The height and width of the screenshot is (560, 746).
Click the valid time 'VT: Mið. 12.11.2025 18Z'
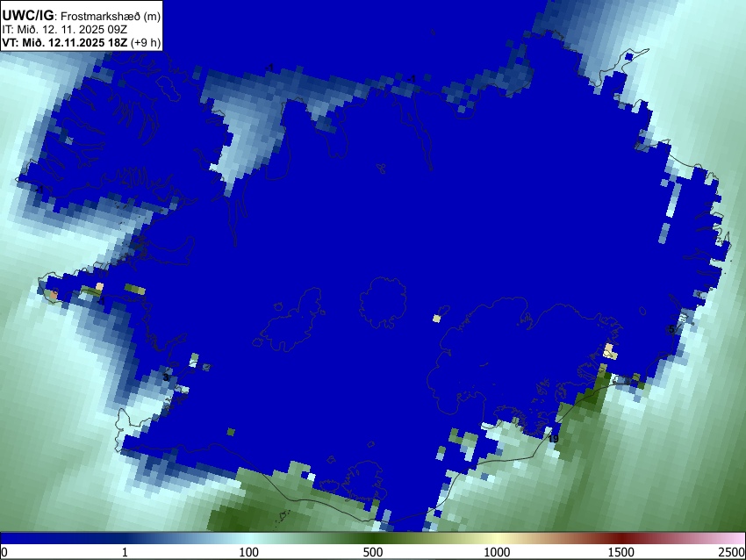(64, 42)
